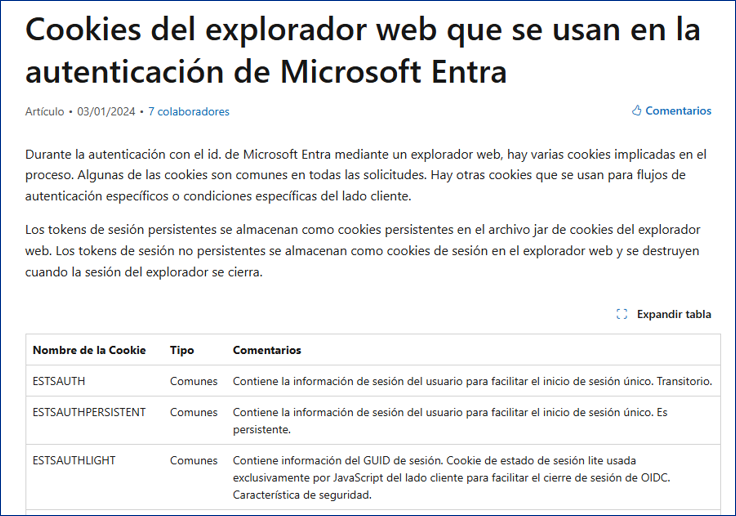Select the Tipo column header
Image resolution: width=736 pixels, height=516 pixels.
[x=182, y=350]
